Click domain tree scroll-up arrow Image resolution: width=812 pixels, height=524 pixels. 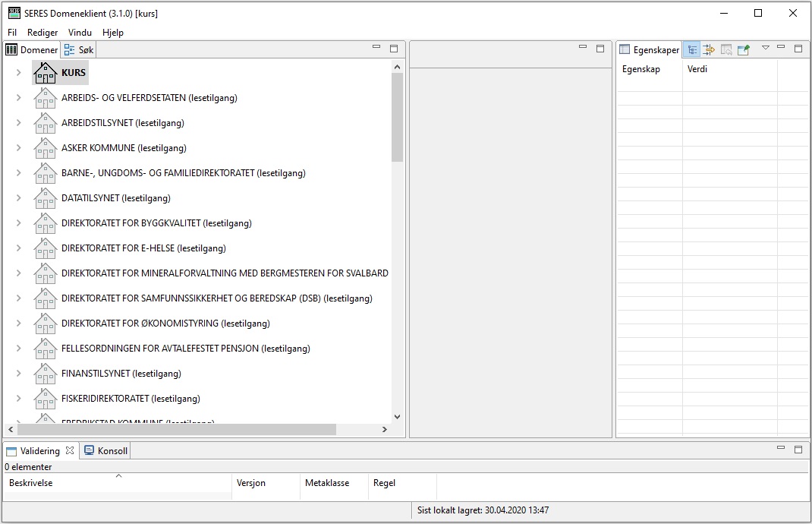tap(397, 67)
